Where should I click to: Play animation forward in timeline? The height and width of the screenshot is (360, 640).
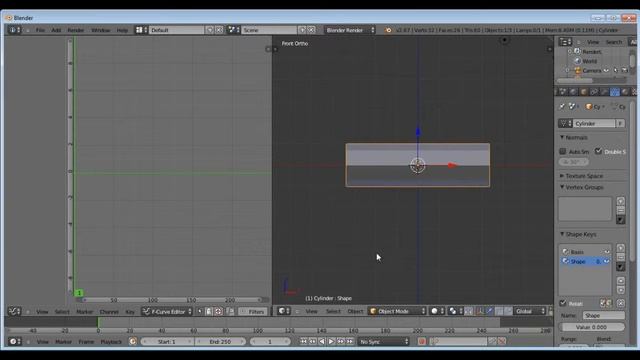tap(331, 342)
